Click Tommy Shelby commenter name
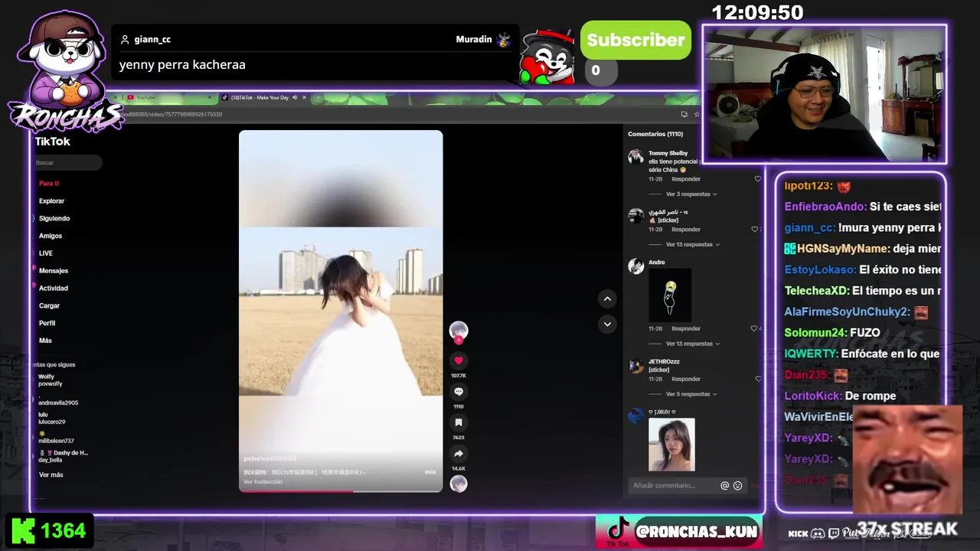980x551 pixels. [668, 153]
